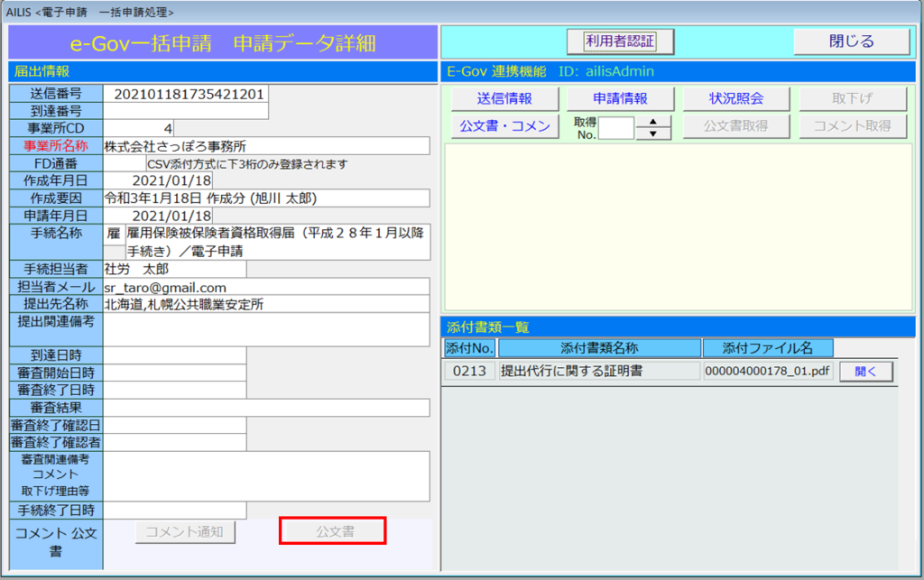Screen dimensions: 924x580
Task: Decrease 取得No. with the down arrow
Action: [653, 133]
